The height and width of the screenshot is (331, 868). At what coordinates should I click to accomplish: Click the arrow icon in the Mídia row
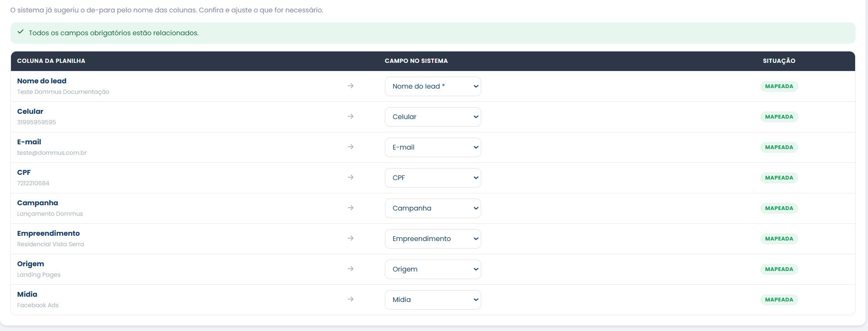[x=351, y=299]
